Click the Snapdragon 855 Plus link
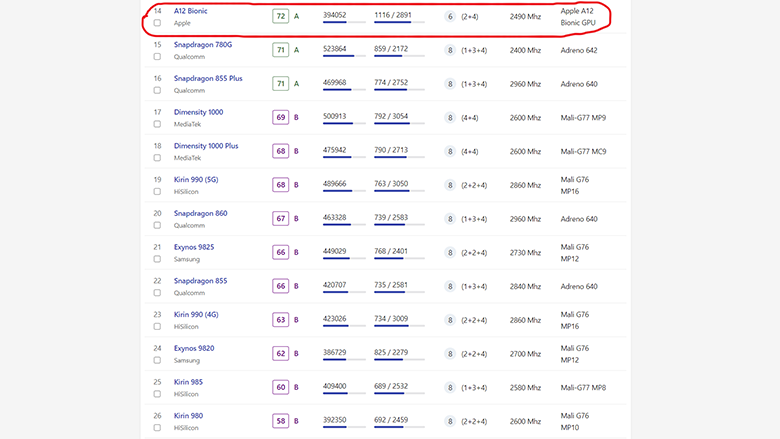This screenshot has width=780, height=439. pos(208,78)
